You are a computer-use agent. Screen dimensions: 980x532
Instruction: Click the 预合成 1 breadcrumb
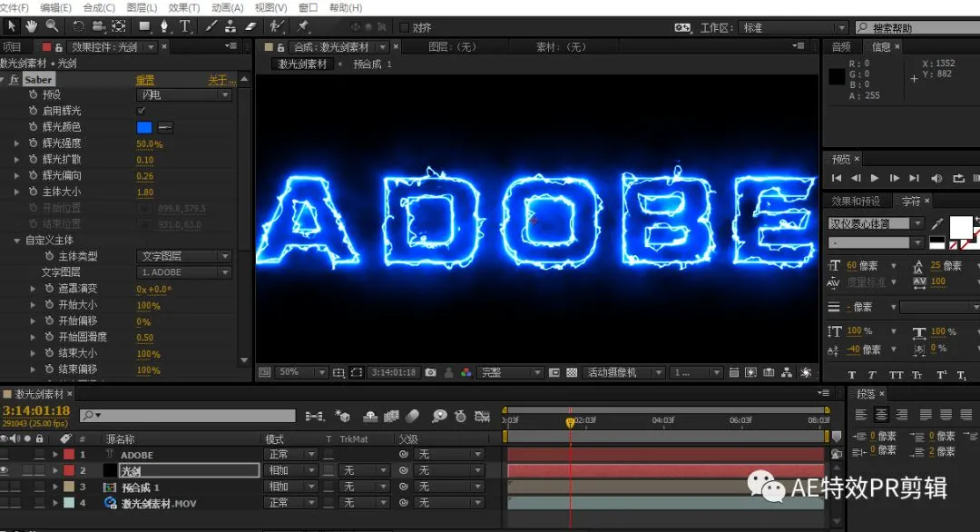pyautogui.click(x=372, y=64)
